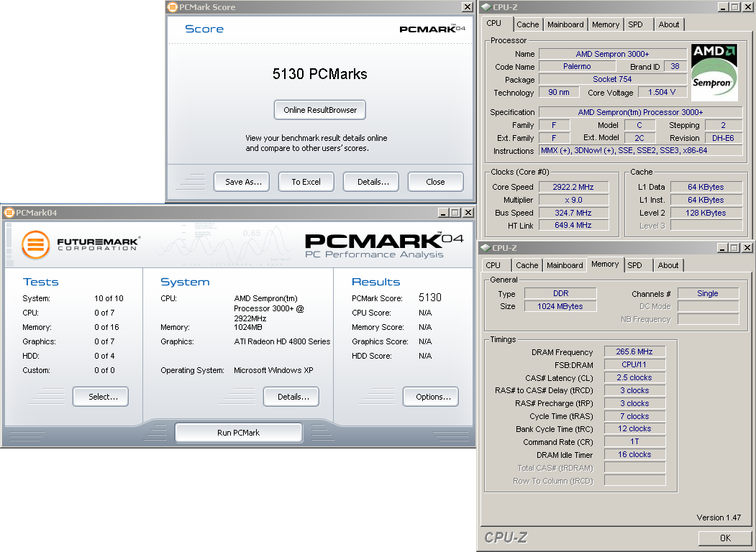Select Memory tab in lower CPU-Z window
Image resolution: width=756 pixels, height=552 pixels.
point(605,264)
